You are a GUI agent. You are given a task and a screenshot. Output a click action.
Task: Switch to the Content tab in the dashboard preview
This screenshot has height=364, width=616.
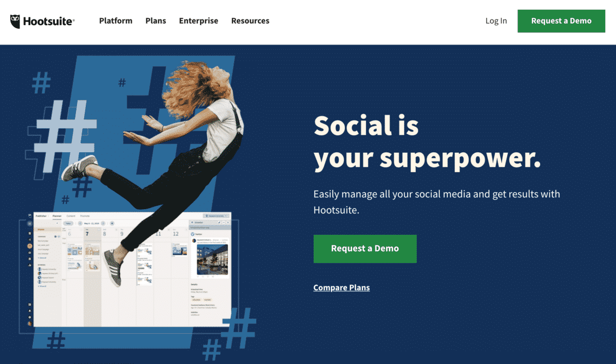coord(71,216)
